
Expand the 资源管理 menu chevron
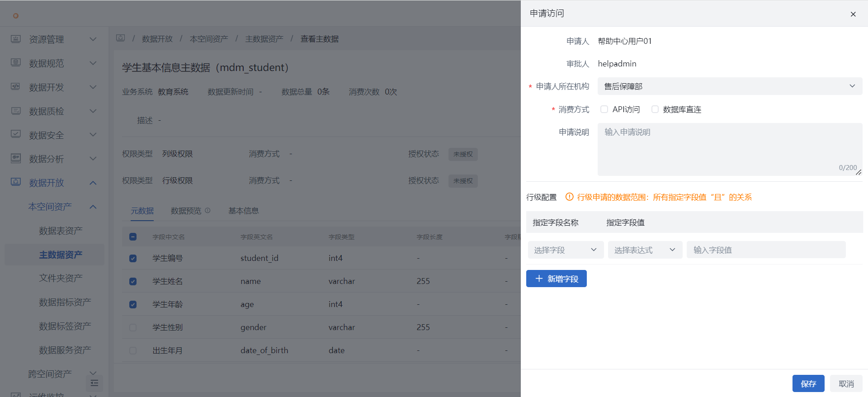coord(93,39)
